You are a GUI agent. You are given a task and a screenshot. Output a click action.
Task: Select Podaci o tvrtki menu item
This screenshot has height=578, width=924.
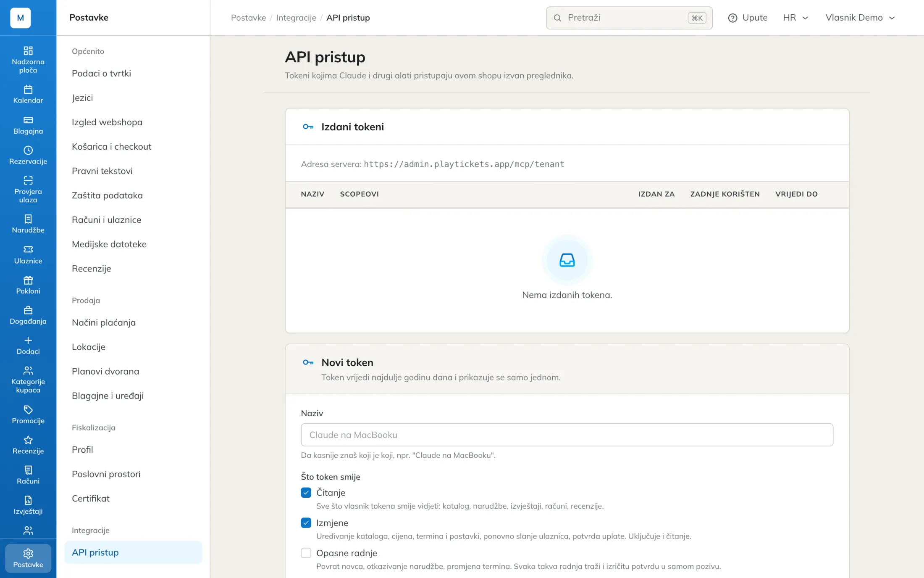click(x=101, y=73)
